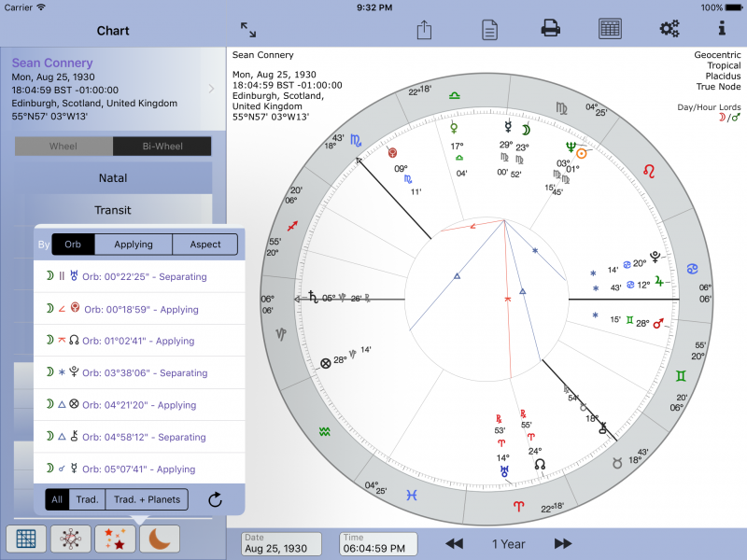Viewport: 747px width, 560px height.
Task: Tap the info icon
Action: click(721, 29)
